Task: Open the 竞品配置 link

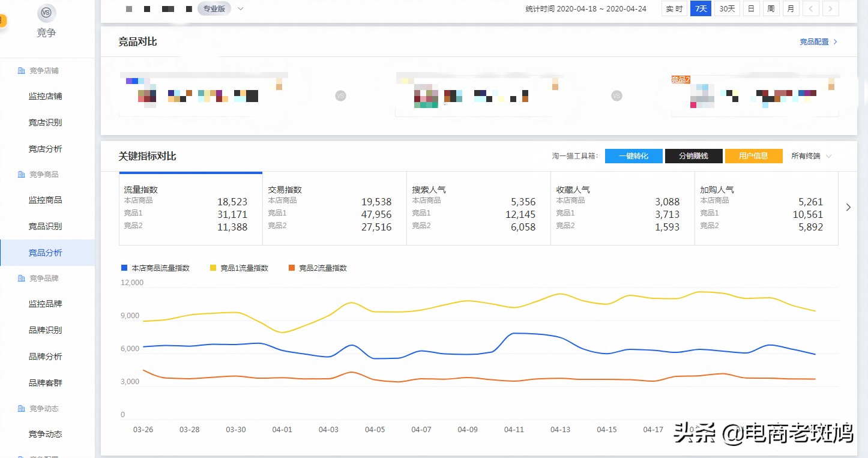Action: pos(818,42)
